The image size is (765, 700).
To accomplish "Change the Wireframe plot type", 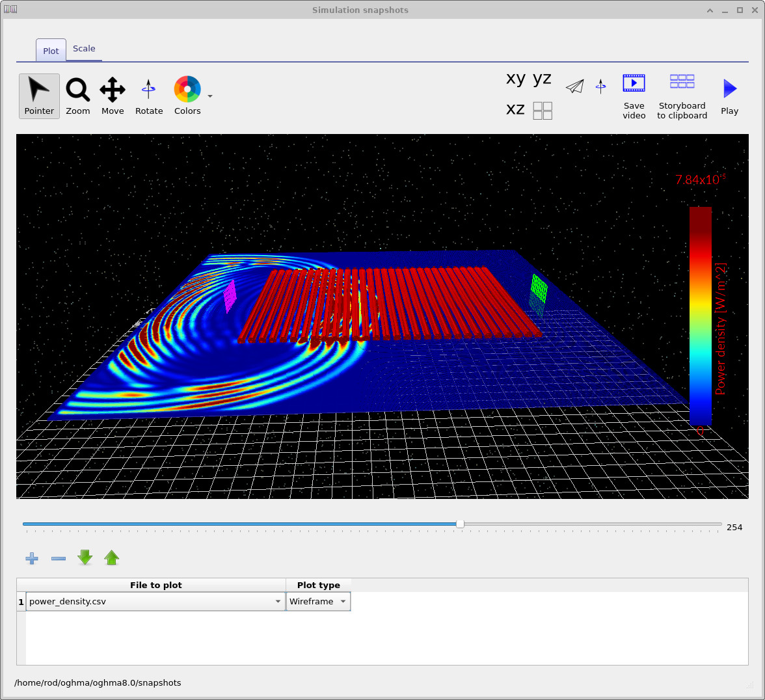I will coord(342,601).
